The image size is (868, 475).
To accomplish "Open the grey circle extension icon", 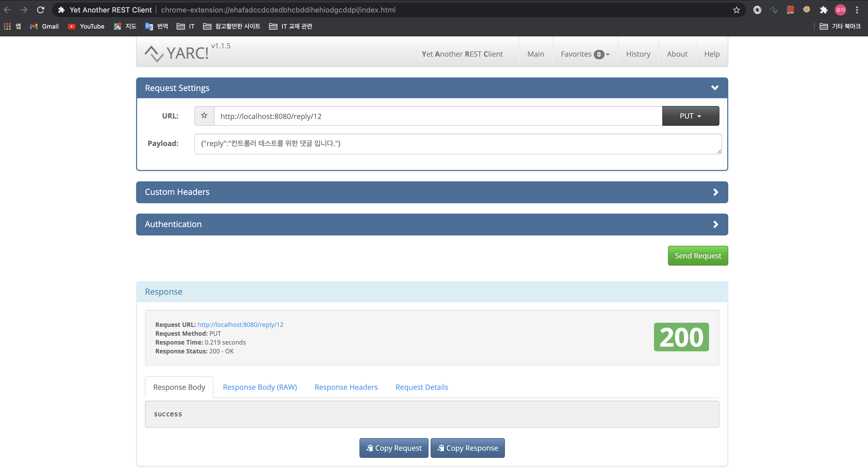I will 757,10.
